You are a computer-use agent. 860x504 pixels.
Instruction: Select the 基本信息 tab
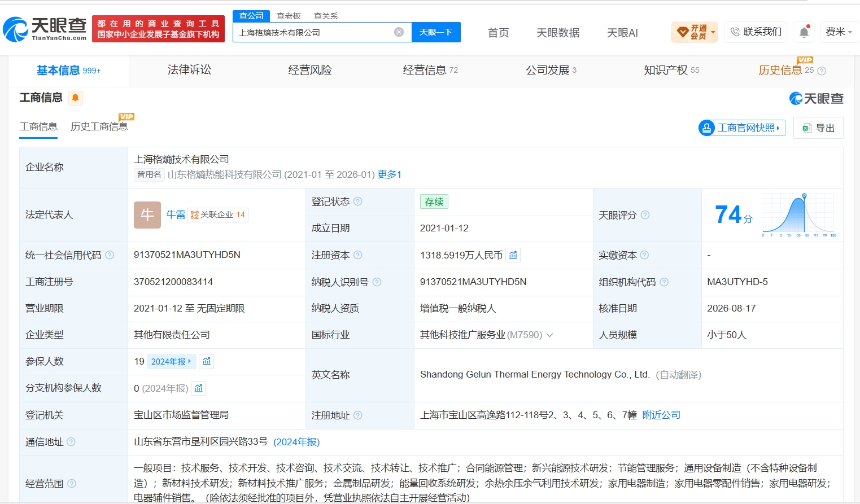pyautogui.click(x=68, y=71)
